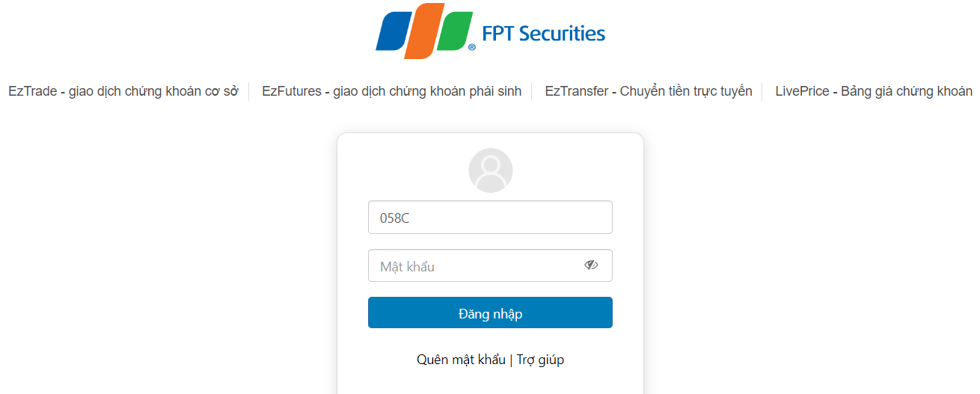Follow the Quên mật khẩu link
Viewport: 980px width, 394px height.
pyautogui.click(x=461, y=360)
